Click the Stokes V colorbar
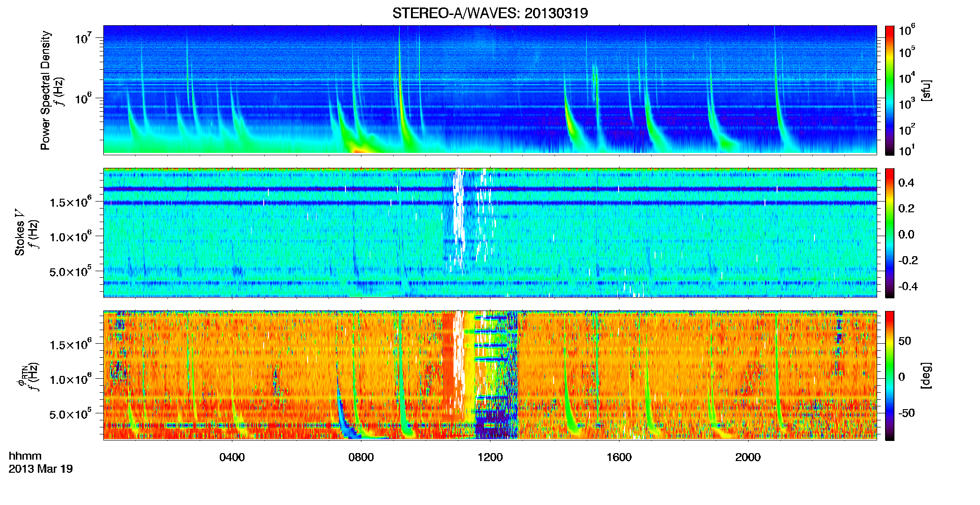 pos(890,233)
